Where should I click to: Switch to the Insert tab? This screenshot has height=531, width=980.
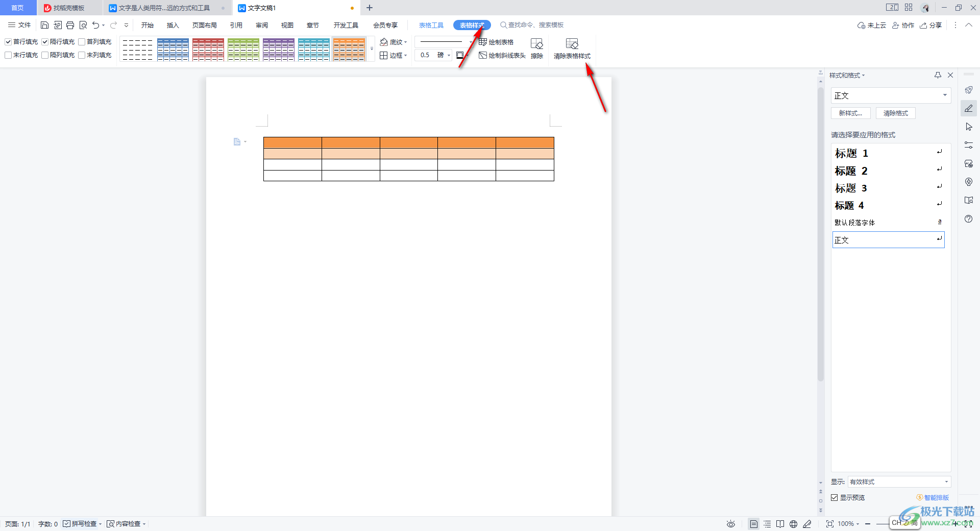pyautogui.click(x=173, y=25)
